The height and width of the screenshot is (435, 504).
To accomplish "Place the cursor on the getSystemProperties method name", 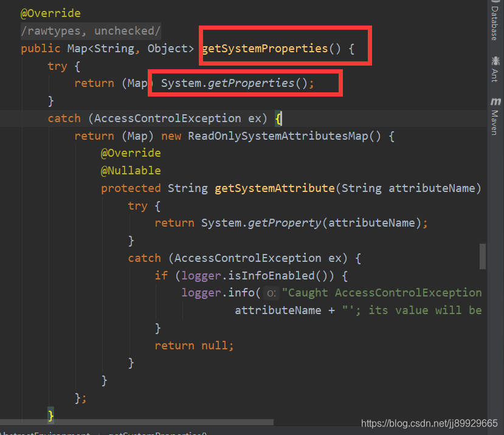I will (x=265, y=49).
